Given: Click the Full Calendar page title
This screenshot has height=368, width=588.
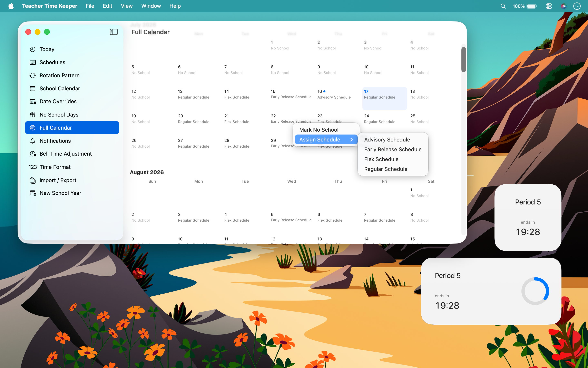Looking at the screenshot, I should 150,32.
